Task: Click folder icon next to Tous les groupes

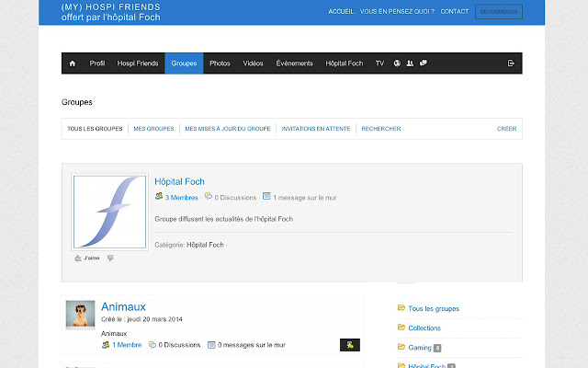Action: click(x=401, y=308)
